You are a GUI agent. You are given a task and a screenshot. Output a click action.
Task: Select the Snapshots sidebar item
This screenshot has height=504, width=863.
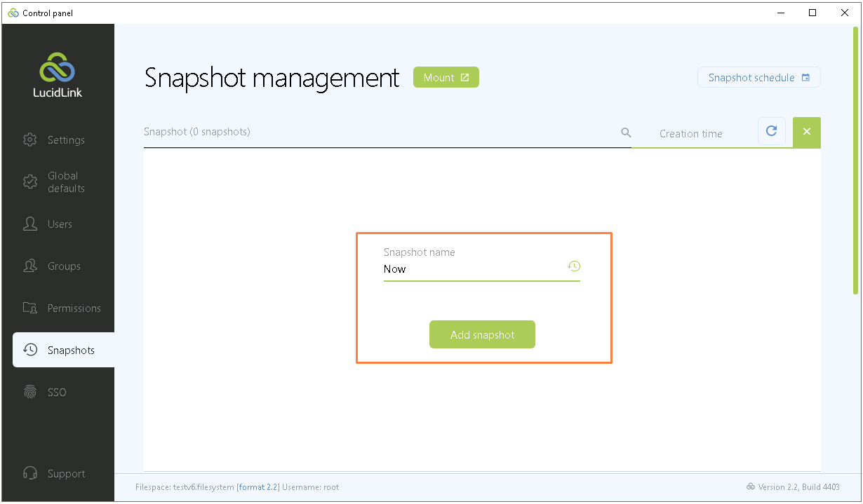63,350
